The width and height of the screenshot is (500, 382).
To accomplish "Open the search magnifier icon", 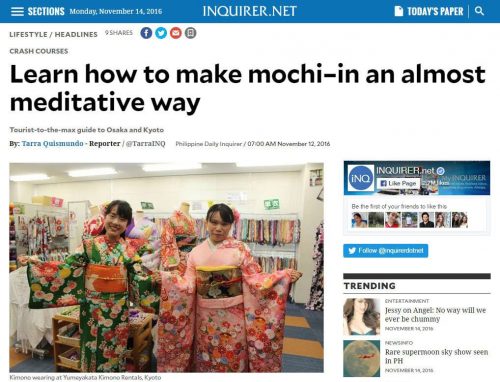I will point(479,11).
